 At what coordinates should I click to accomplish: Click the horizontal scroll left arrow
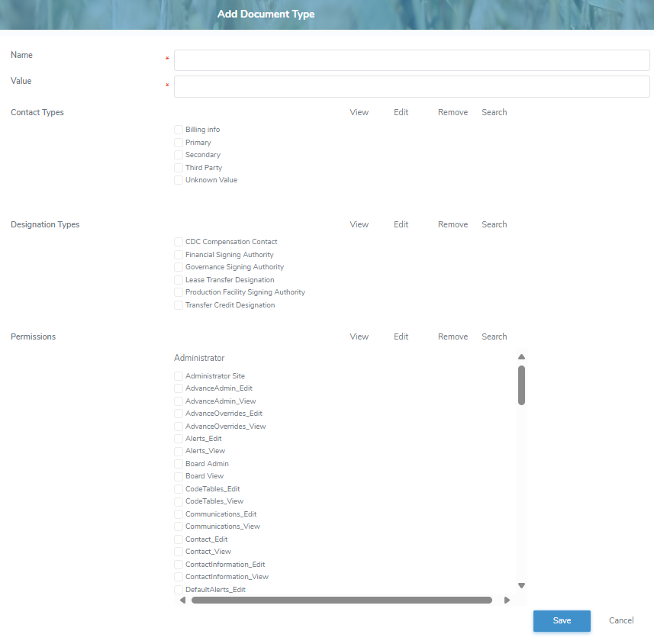point(182,601)
